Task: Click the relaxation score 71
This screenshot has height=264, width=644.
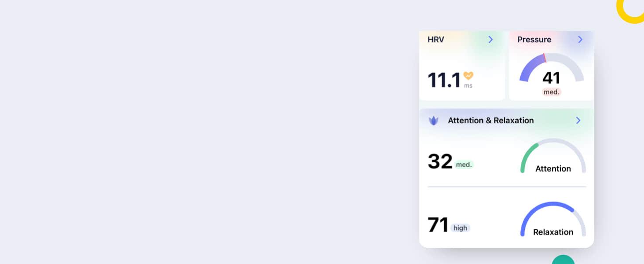Action: (x=438, y=225)
